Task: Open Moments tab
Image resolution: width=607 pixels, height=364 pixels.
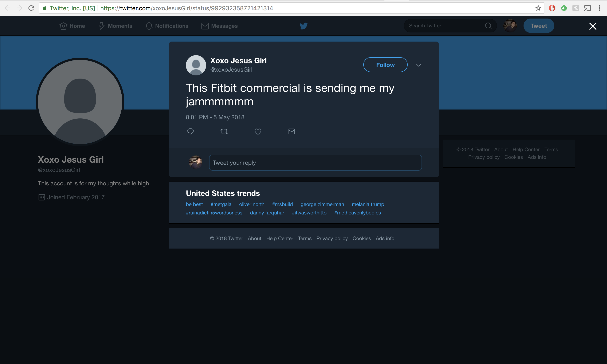Action: (x=115, y=26)
